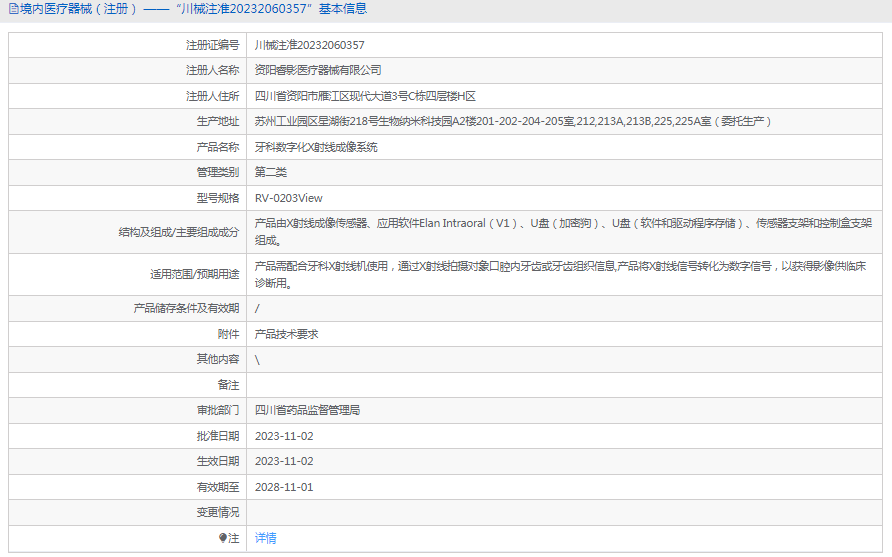
Task: Click the 管理类别 label
Action: 218,172
